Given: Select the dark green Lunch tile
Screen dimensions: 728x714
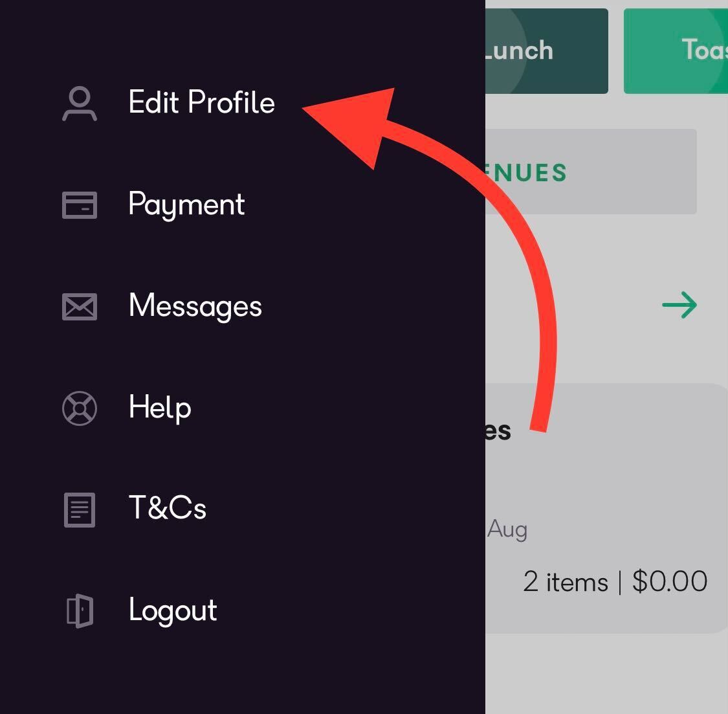Looking at the screenshot, I should tap(547, 51).
